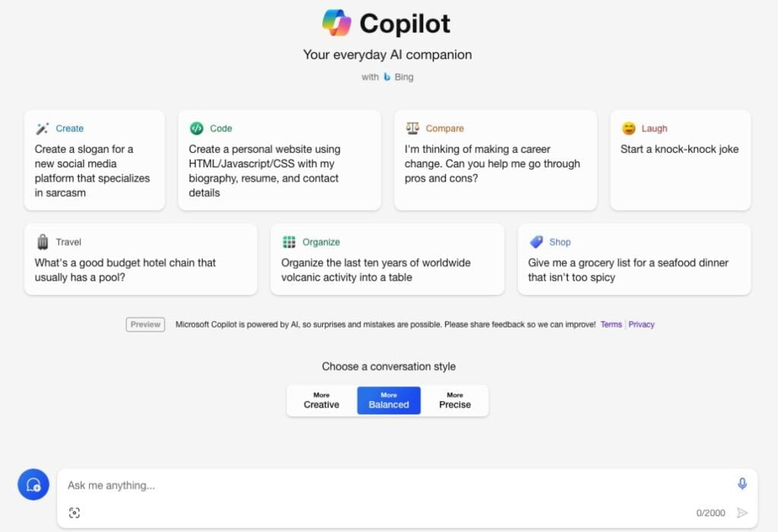The height and width of the screenshot is (532, 778).
Task: Open the Terms link
Action: point(611,325)
